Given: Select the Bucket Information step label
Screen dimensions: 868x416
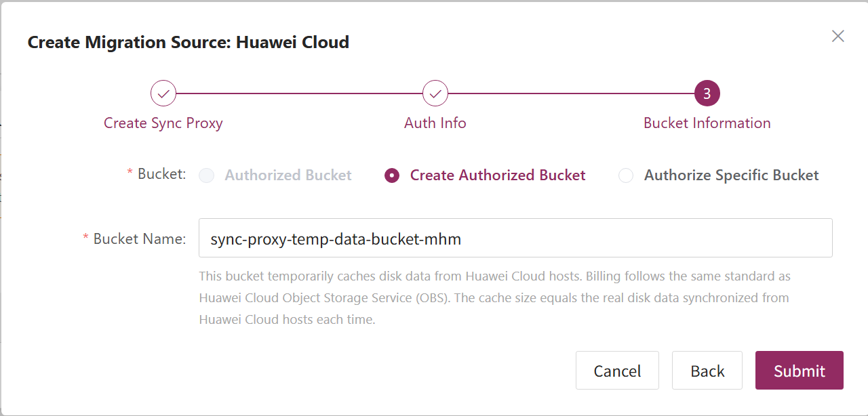Looking at the screenshot, I should coord(707,123).
